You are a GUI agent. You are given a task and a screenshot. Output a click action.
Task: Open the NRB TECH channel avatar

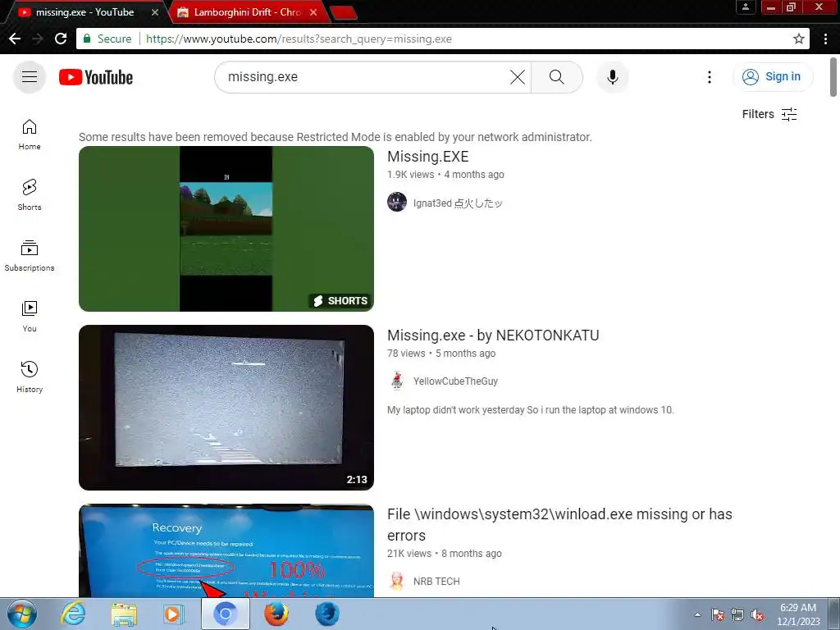397,581
